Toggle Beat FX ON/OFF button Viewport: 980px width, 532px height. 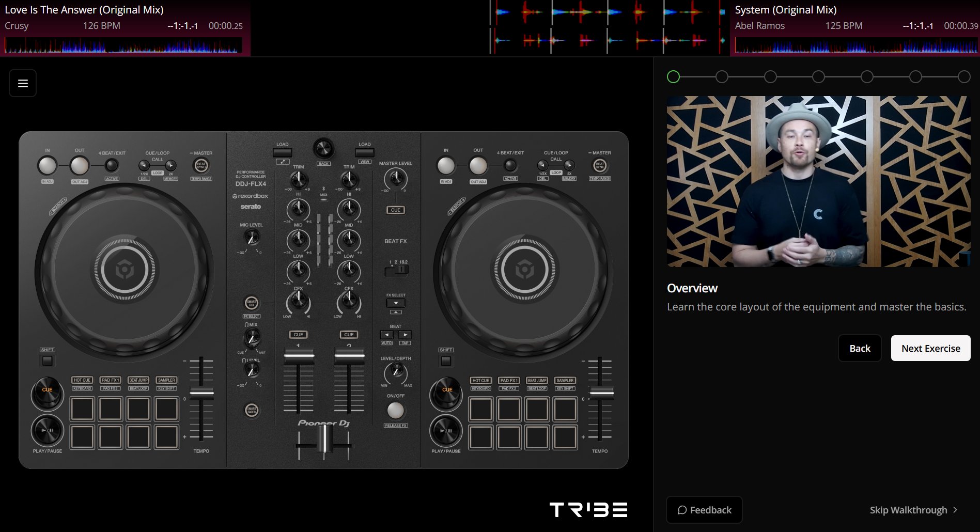[x=396, y=410]
